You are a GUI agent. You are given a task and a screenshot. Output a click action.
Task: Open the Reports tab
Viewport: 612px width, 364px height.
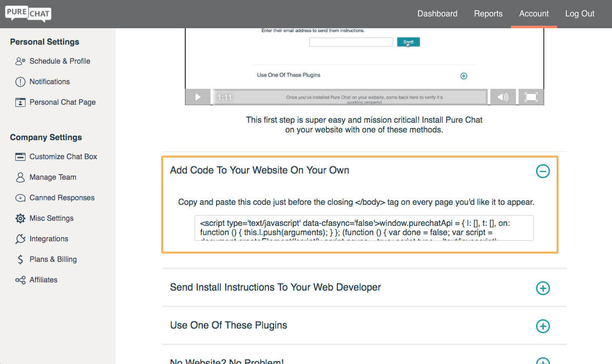click(488, 14)
